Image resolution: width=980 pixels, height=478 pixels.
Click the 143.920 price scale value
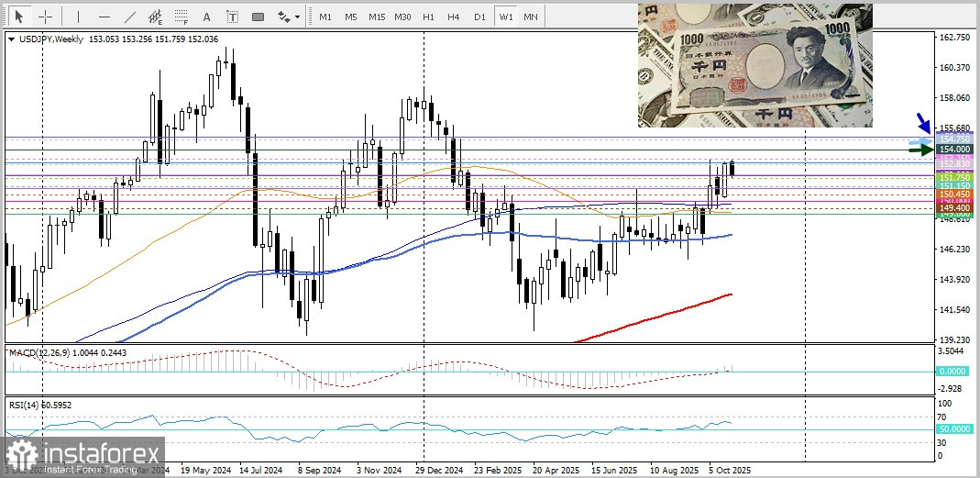(x=955, y=280)
